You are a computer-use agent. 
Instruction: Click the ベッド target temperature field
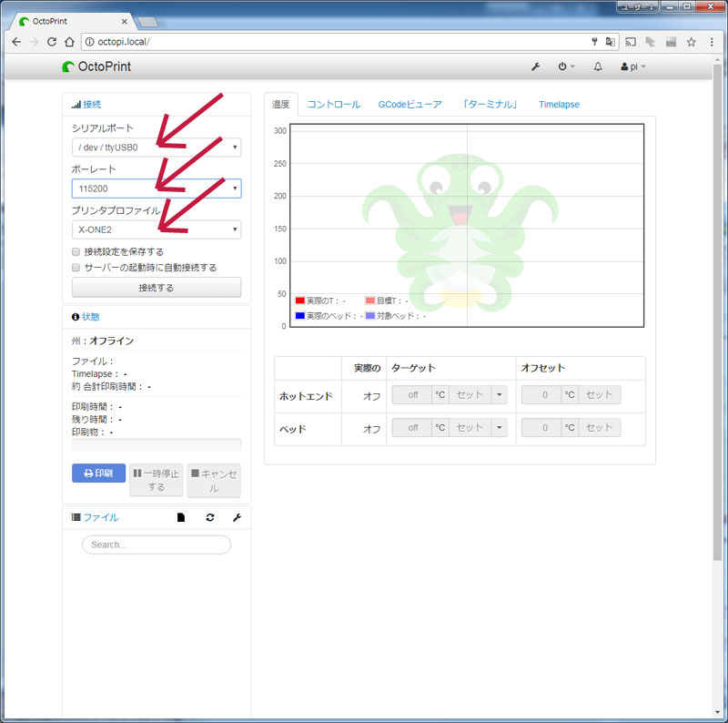point(412,427)
